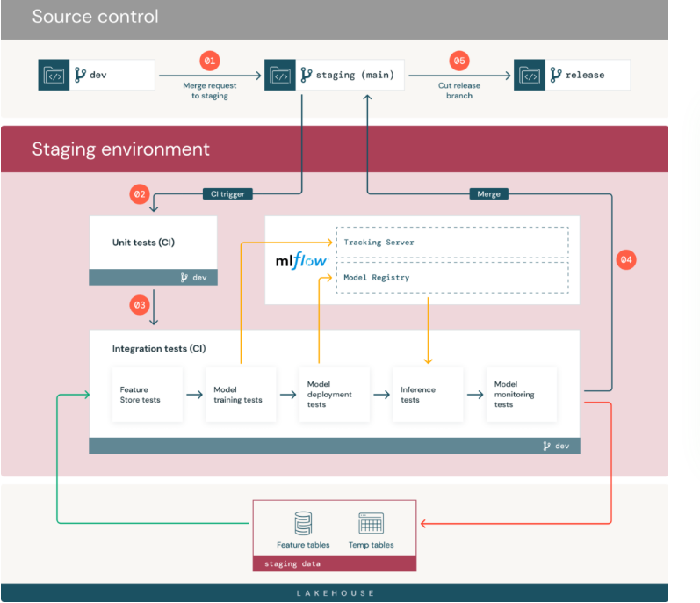Click the Temp tables grid icon
700x603 pixels.
pyautogui.click(x=371, y=524)
